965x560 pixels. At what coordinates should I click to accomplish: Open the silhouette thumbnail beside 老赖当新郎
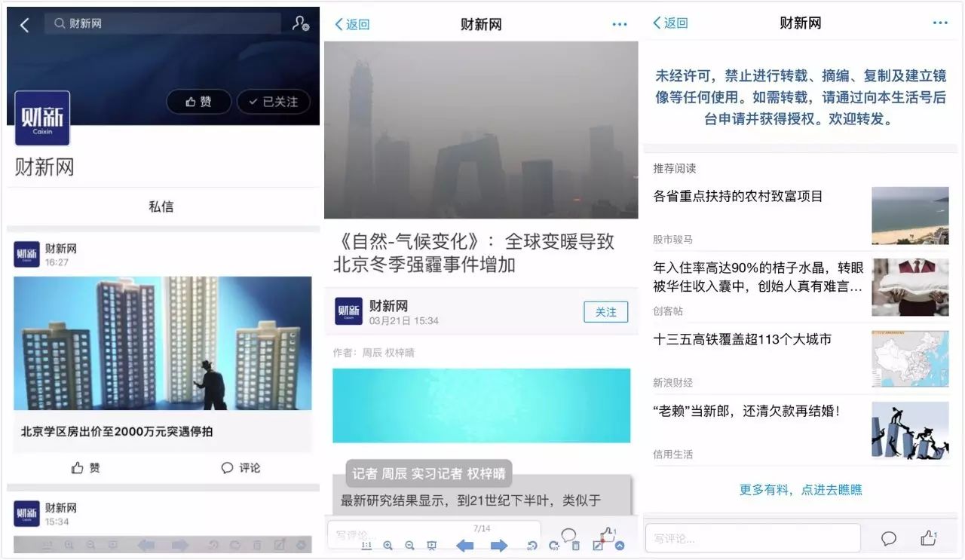point(910,430)
